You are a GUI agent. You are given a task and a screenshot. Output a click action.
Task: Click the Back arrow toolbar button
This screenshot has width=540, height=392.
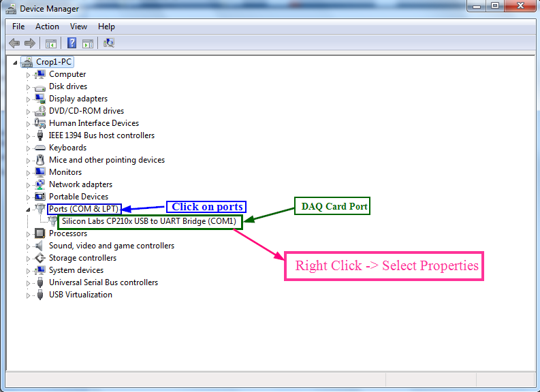pyautogui.click(x=14, y=43)
